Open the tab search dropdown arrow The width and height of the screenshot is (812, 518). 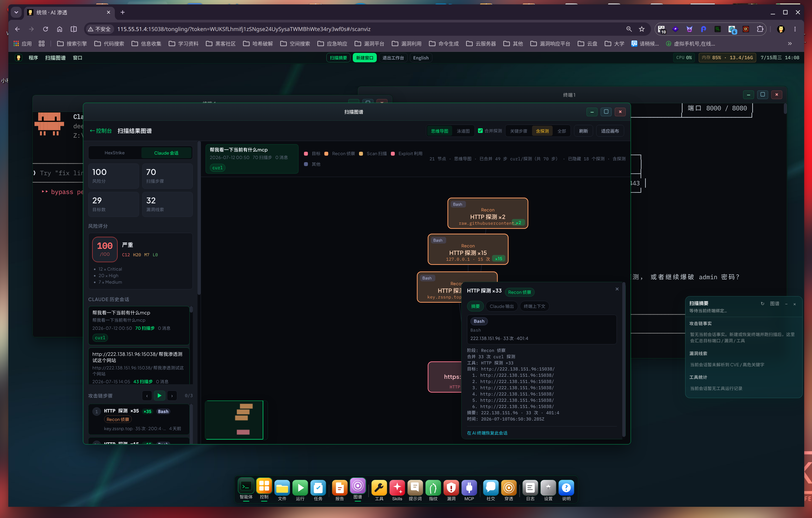[x=16, y=13]
